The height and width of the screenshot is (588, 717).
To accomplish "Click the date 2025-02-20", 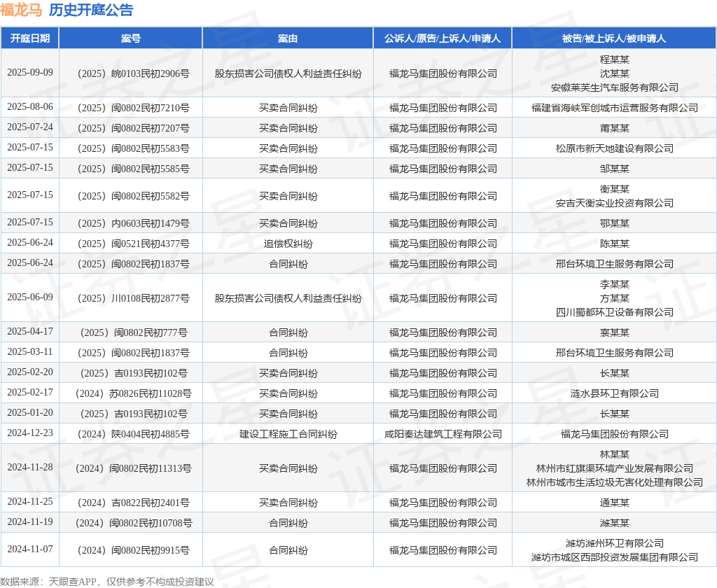I will pos(30,372).
